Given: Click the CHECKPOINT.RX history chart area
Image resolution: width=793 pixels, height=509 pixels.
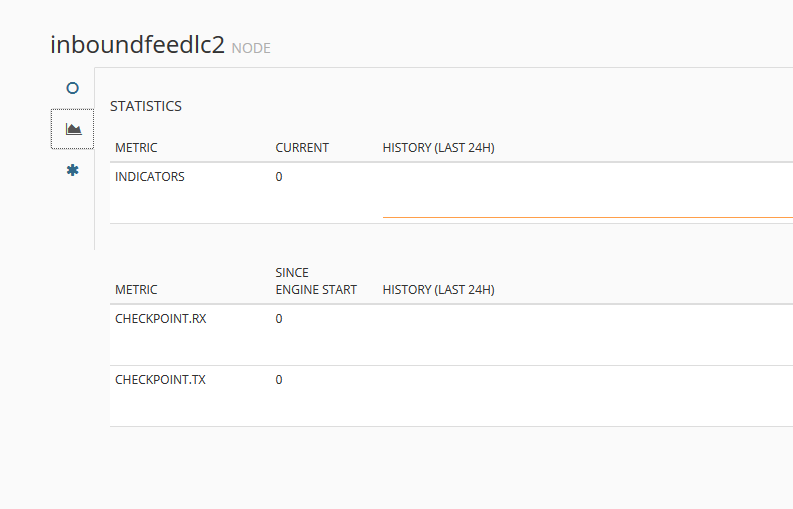Looking at the screenshot, I should pos(587,335).
